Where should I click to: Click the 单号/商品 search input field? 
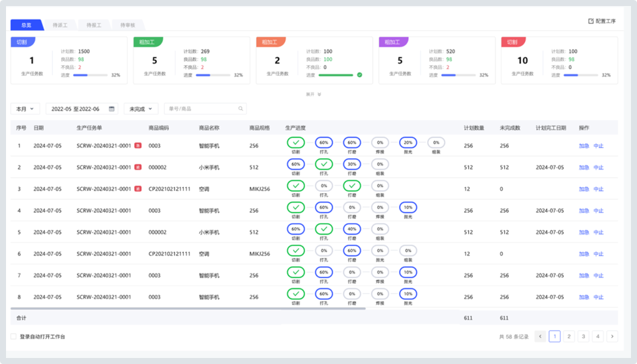201,109
